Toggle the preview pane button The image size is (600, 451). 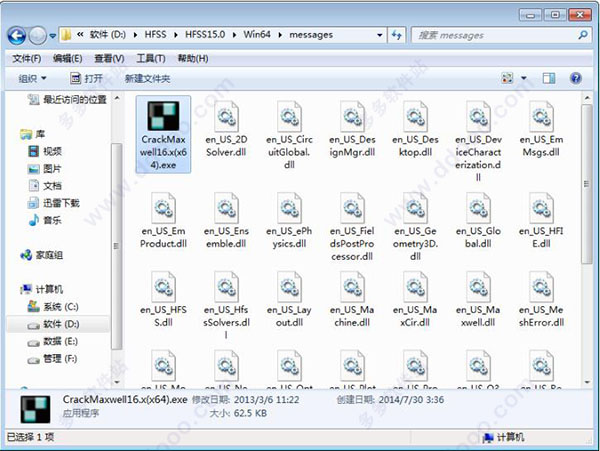pos(549,78)
